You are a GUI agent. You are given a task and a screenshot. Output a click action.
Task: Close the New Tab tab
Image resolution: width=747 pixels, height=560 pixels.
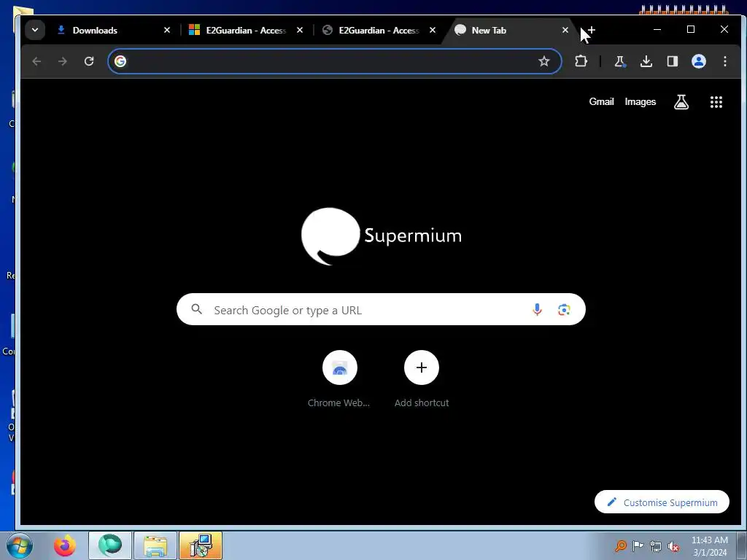(x=565, y=30)
